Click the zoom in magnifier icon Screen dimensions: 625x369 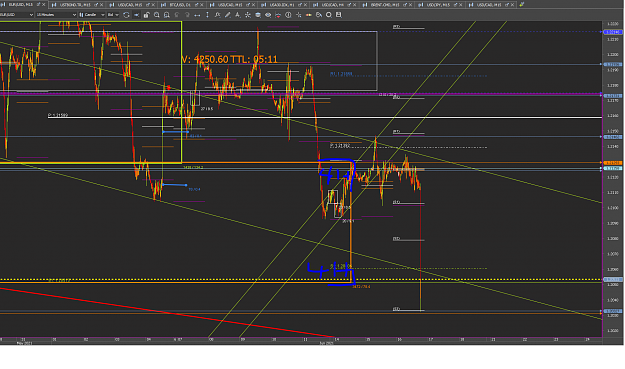(157, 15)
